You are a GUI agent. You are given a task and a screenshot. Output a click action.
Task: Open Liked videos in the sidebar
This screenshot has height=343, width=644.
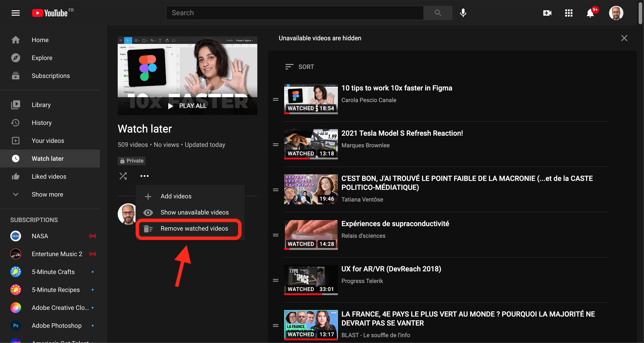[50, 176]
